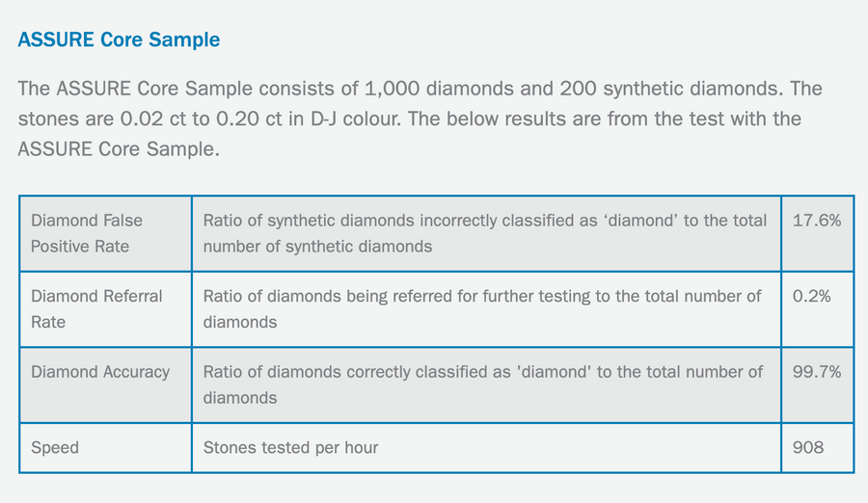Select the Diamond Accuracy row label

(x=100, y=372)
